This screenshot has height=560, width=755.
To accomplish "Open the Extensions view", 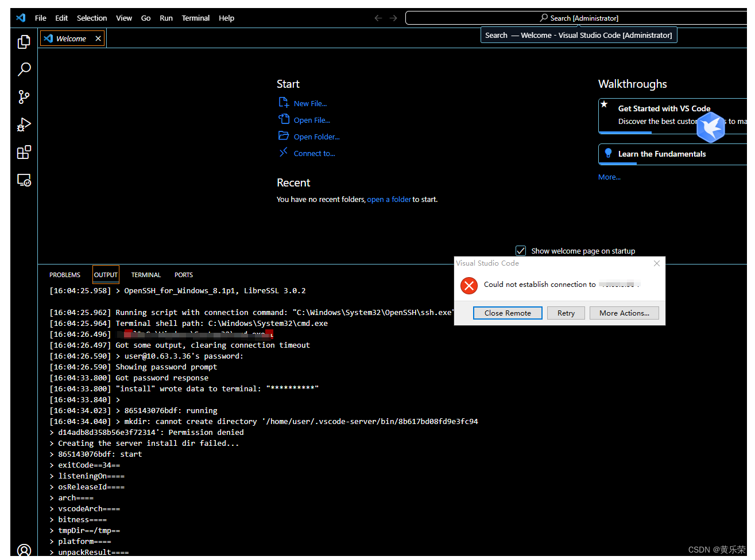I will [24, 152].
